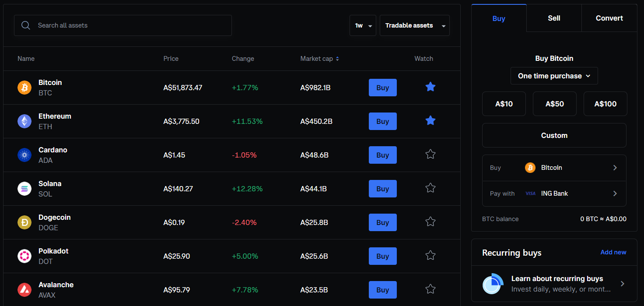
Task: Sort the table by the Name column header
Action: click(x=26, y=59)
